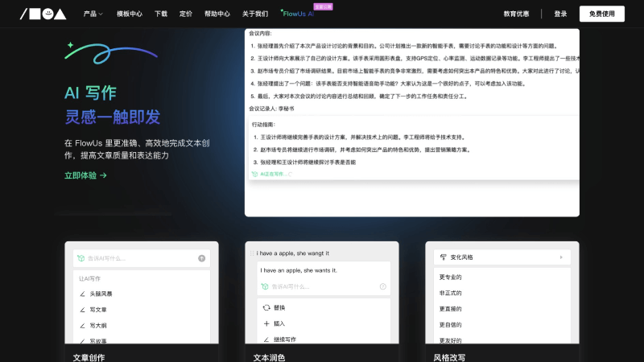Expand the 变化风格 submenu arrow

click(560, 257)
